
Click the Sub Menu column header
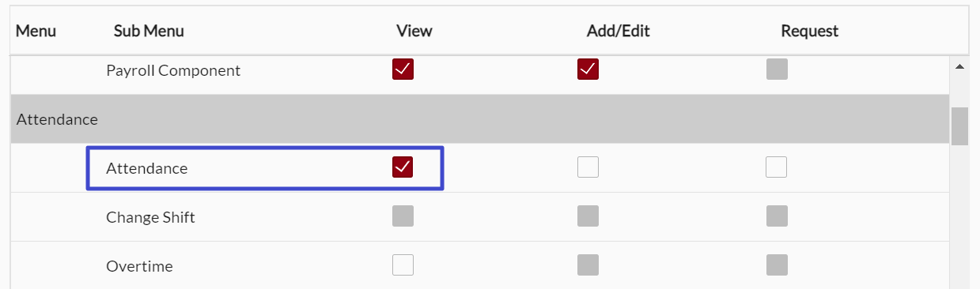[149, 31]
